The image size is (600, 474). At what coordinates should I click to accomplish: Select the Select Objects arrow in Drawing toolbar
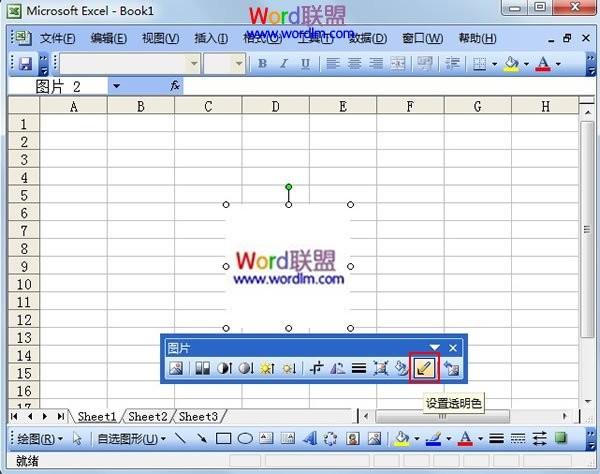77,438
